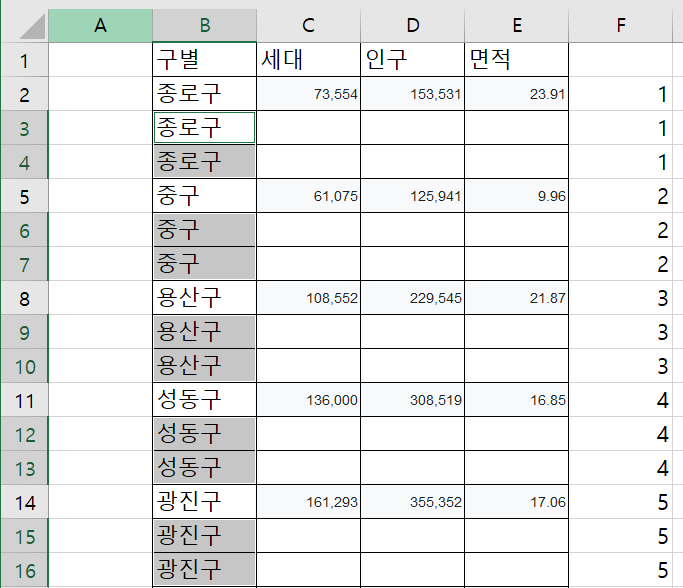The height and width of the screenshot is (588, 683).
Task: Select the shaded 성동구 cell in row 12
Action: click(x=204, y=434)
